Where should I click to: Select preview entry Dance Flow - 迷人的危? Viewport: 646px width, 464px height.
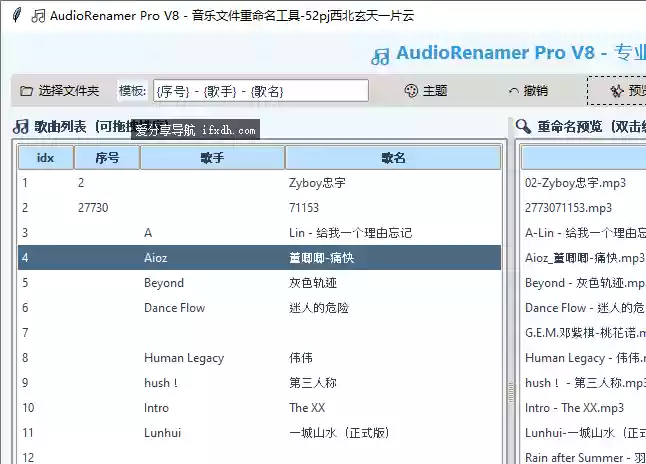[x=585, y=308]
